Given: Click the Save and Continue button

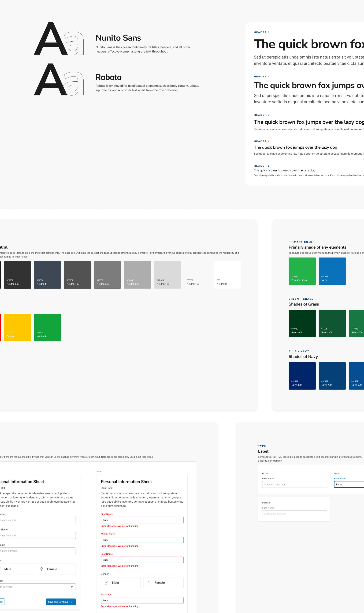Looking at the screenshot, I should [x=61, y=602].
